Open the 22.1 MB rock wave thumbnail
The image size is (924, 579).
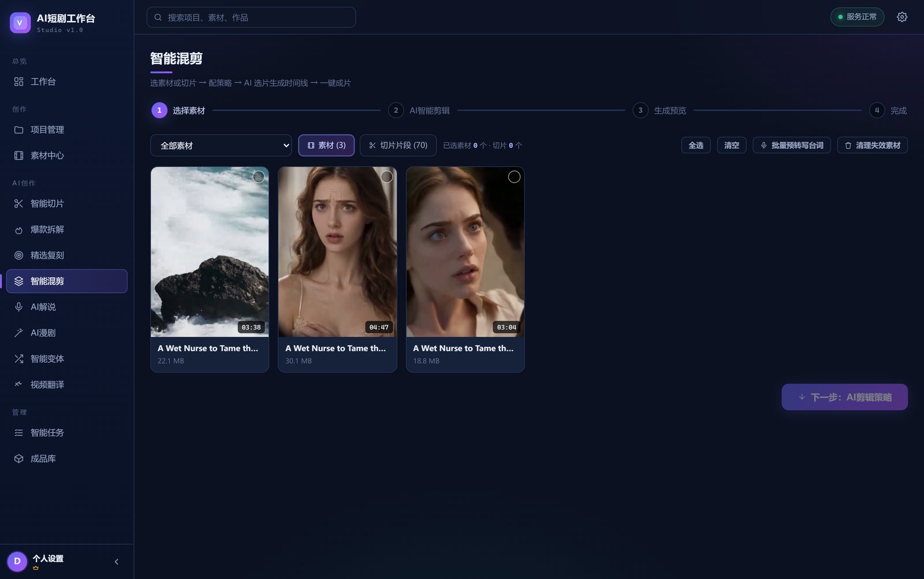[x=210, y=252]
